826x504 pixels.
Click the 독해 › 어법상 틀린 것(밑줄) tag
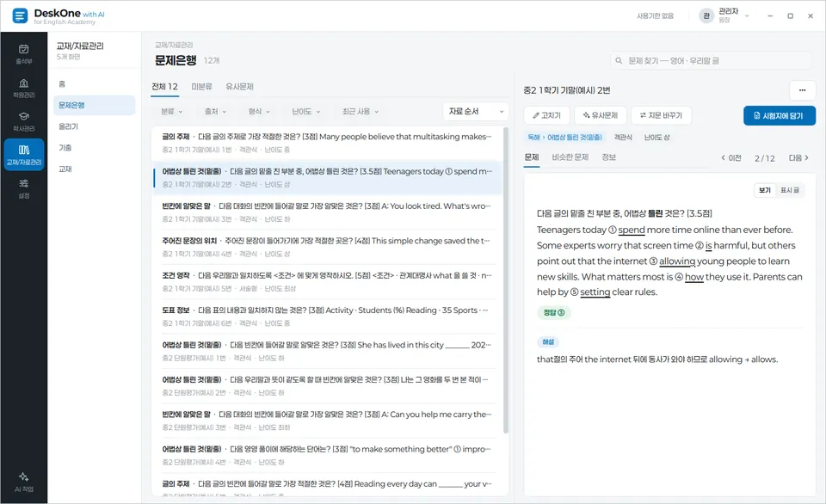tap(564, 138)
